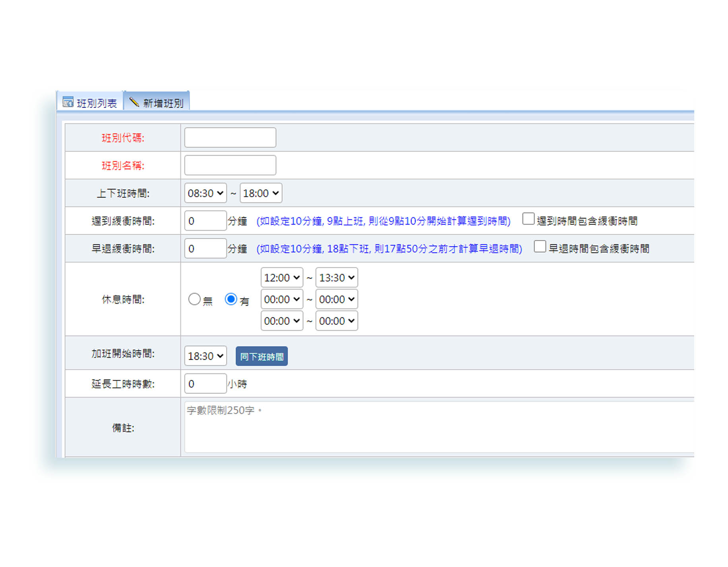Click the 班別代碼 input field
This screenshot has width=728, height=567.
click(x=230, y=138)
